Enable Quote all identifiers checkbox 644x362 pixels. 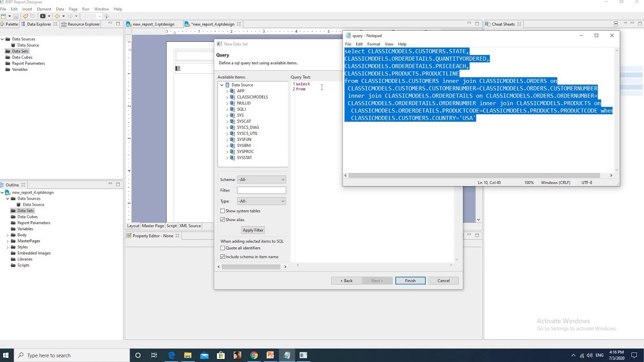[222, 248]
